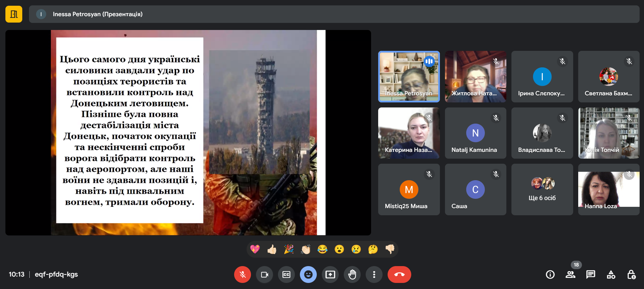
Task: Select Inessa Petrosyan's video tile
Action: point(409,76)
